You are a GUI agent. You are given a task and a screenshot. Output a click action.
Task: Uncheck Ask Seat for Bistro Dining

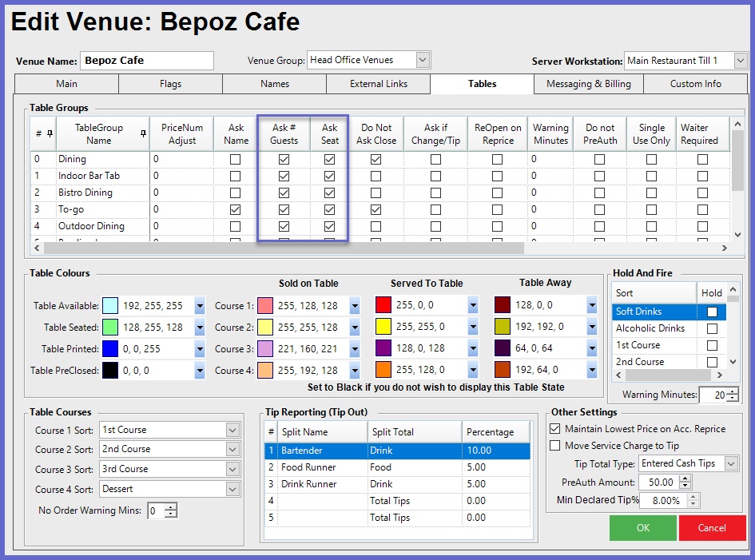[x=329, y=193]
